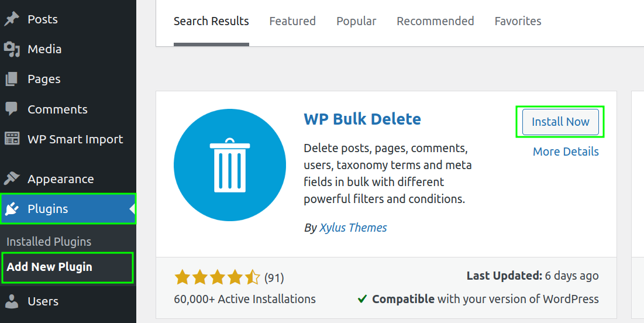Open the WP Bulk Delete title link
This screenshot has height=323, width=644.
(x=362, y=119)
